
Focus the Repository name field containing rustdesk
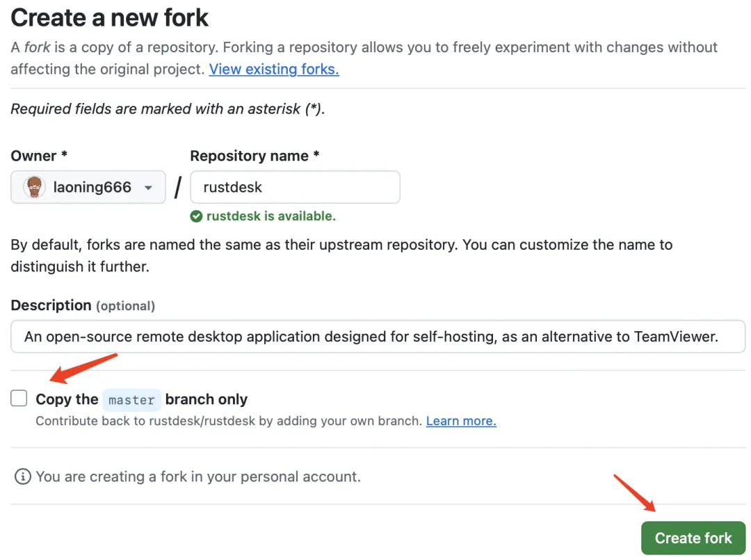295,187
